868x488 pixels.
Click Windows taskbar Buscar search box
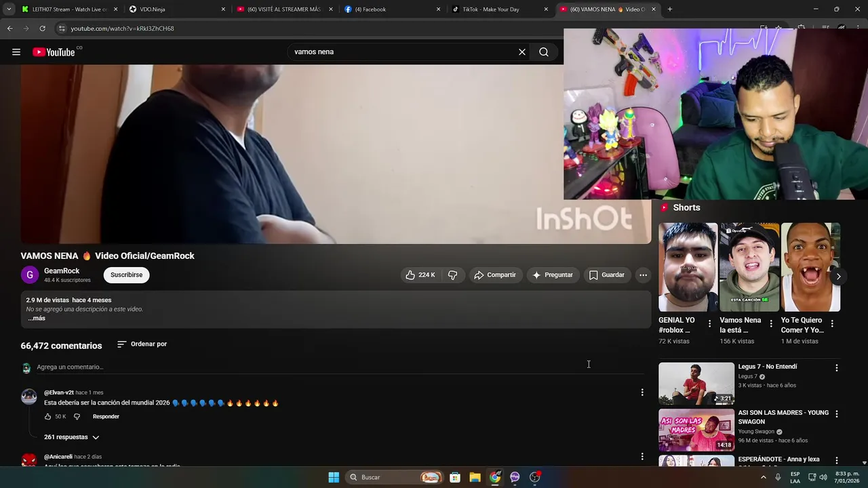point(393,477)
